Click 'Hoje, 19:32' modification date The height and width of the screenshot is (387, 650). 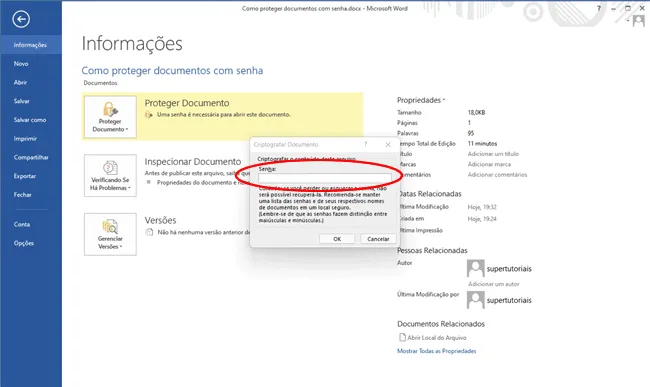(x=482, y=207)
